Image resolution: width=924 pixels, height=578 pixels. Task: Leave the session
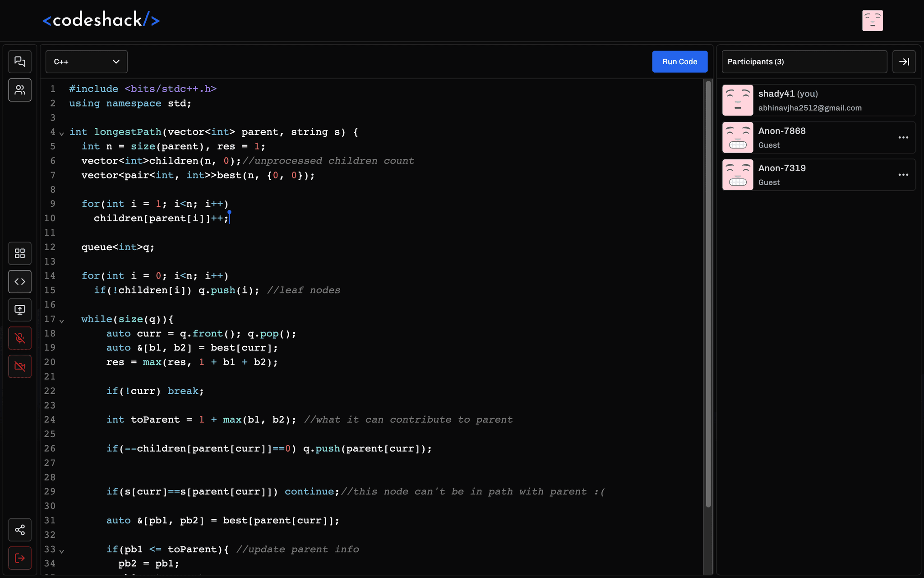pos(20,558)
